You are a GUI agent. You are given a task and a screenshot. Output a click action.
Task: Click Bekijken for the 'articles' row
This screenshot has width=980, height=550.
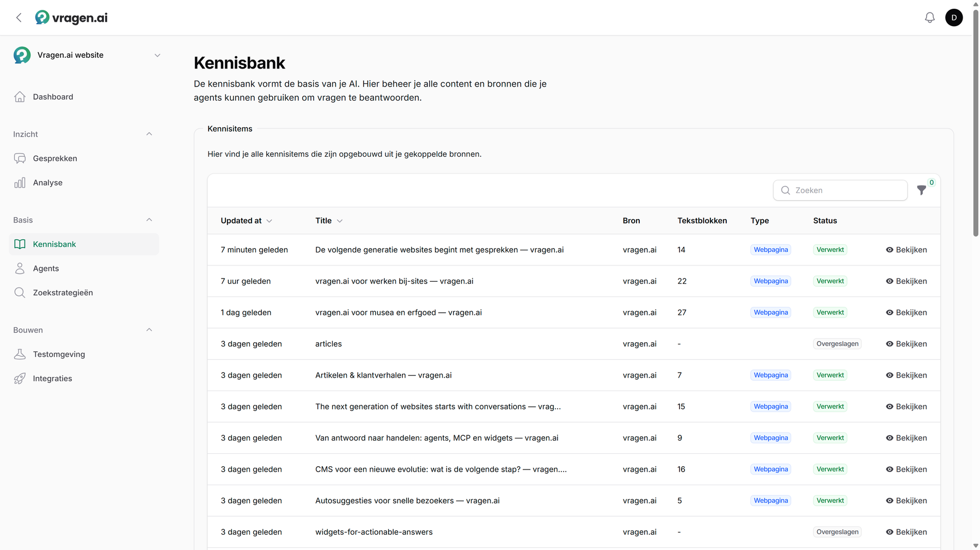906,344
